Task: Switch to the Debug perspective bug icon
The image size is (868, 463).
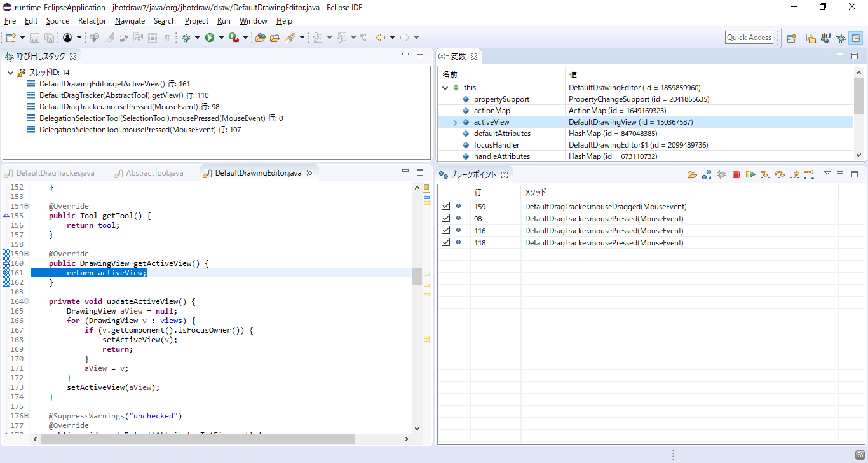Action: tap(841, 38)
